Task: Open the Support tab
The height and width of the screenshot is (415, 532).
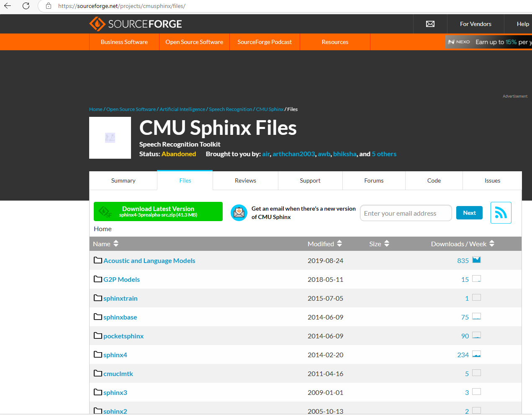Action: click(x=310, y=180)
